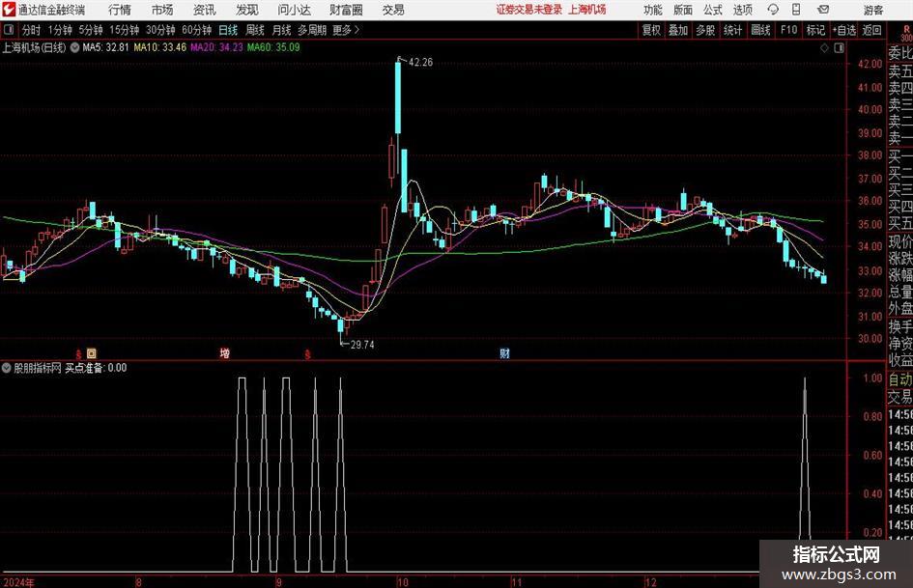Click the 增 event marker
Screen dimensions: 913x588
tap(225, 353)
